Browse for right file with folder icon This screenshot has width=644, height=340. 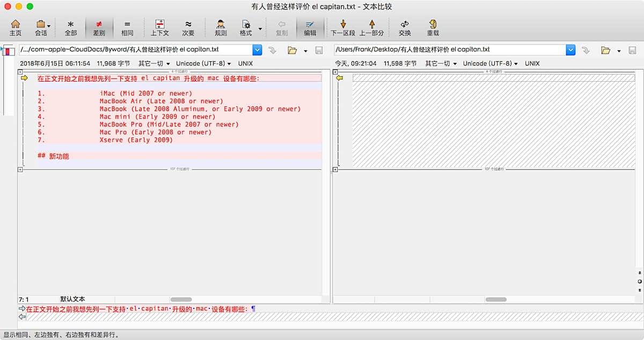coord(606,50)
